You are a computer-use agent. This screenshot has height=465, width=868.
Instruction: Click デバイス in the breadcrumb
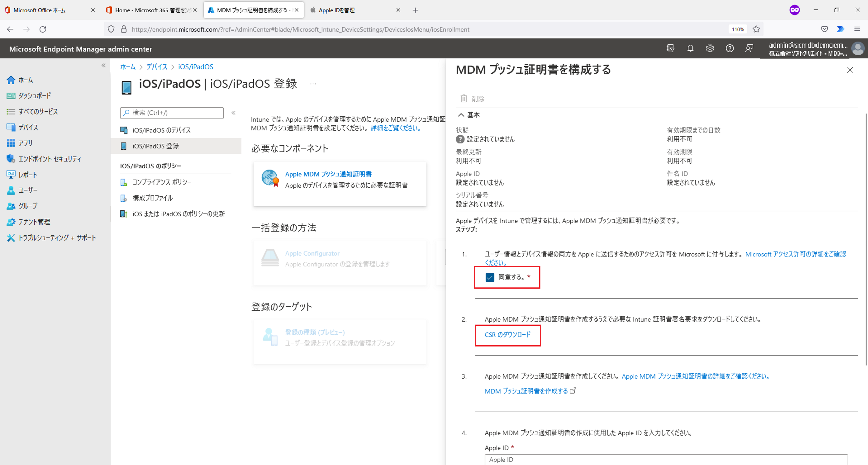pos(157,67)
